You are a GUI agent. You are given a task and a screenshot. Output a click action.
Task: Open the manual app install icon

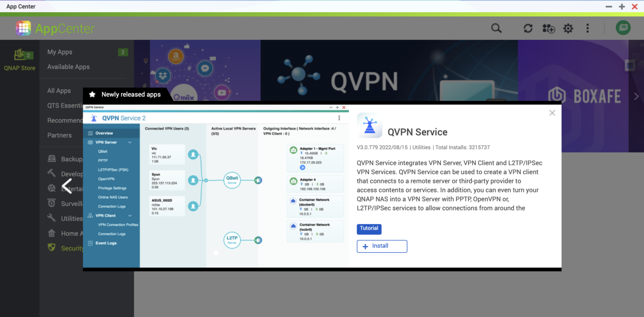pos(548,28)
